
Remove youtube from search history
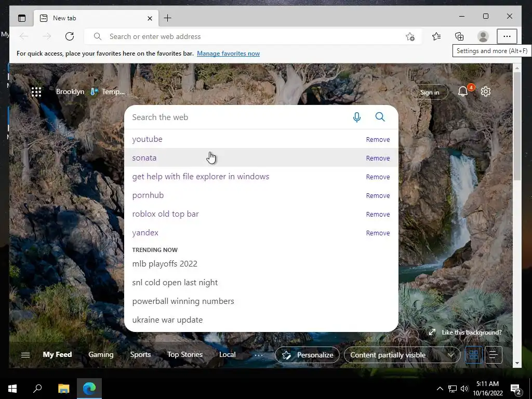(378, 139)
